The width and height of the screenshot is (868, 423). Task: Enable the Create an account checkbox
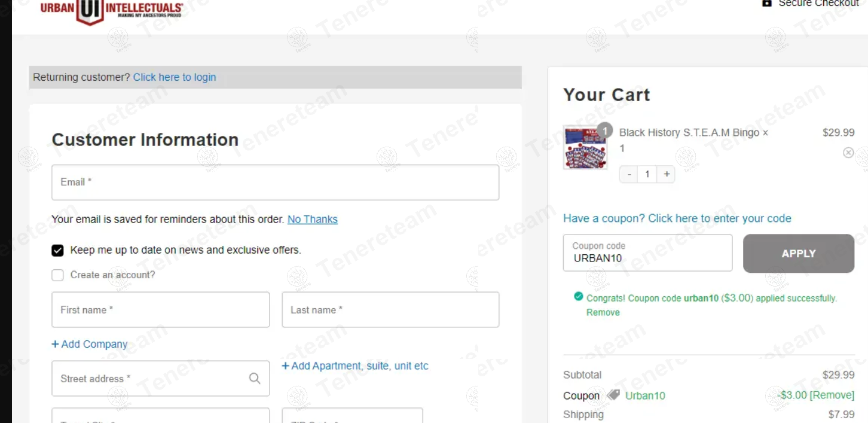pyautogui.click(x=57, y=275)
